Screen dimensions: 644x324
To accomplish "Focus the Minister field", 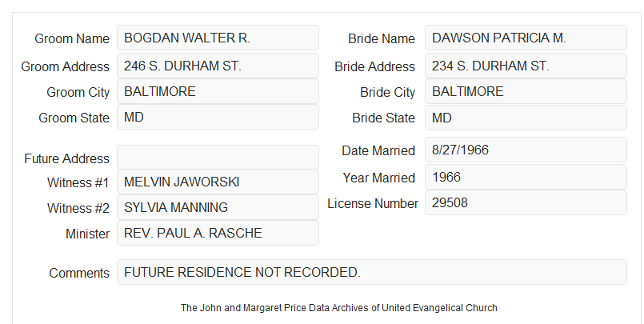I will click(x=218, y=233).
